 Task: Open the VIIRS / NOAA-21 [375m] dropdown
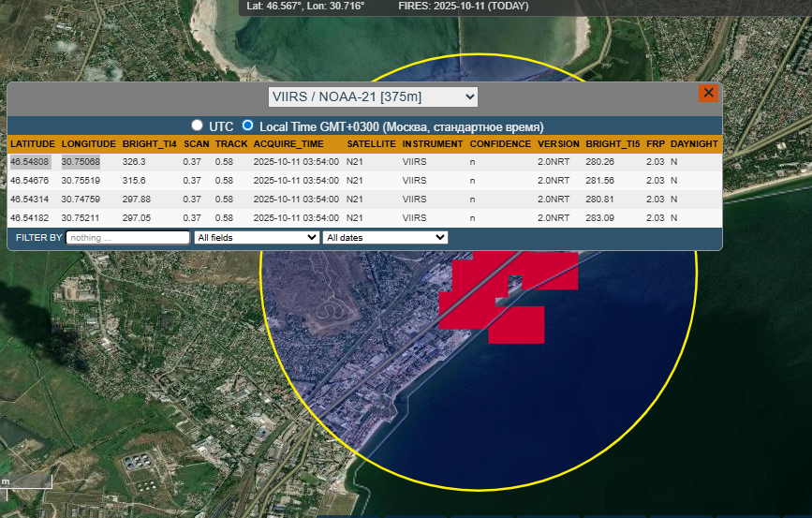click(372, 96)
